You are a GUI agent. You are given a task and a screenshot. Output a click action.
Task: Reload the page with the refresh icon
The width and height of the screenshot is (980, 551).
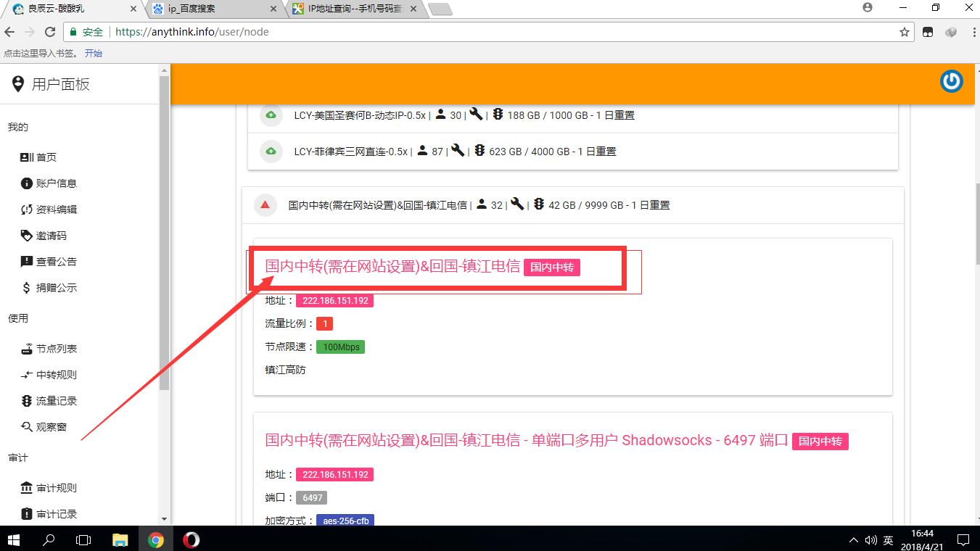[x=50, y=32]
